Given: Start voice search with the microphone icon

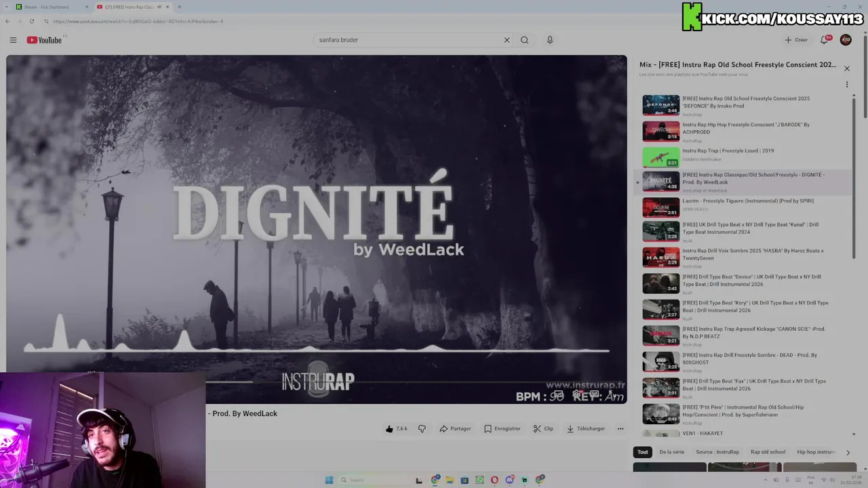Looking at the screenshot, I should pos(550,40).
